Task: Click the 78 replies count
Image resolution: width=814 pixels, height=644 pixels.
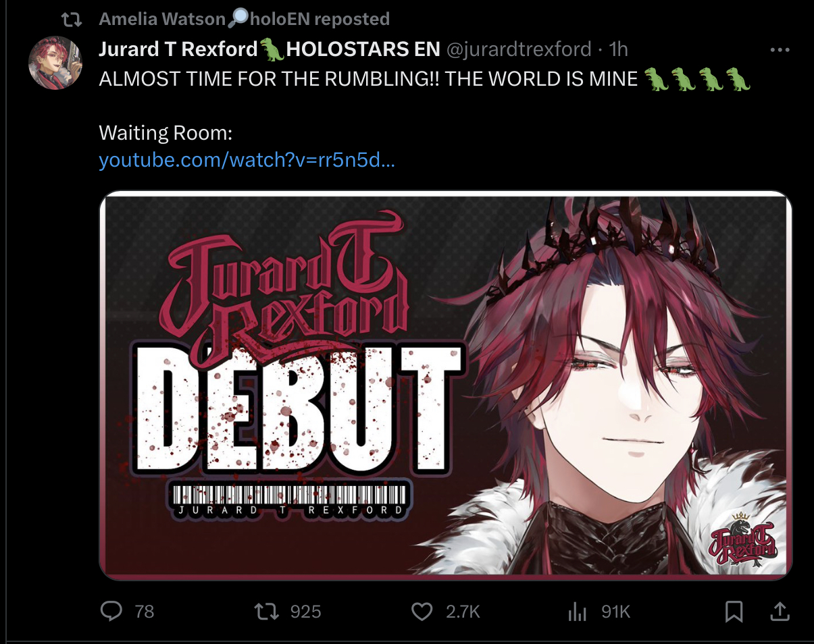Action: pos(145,612)
